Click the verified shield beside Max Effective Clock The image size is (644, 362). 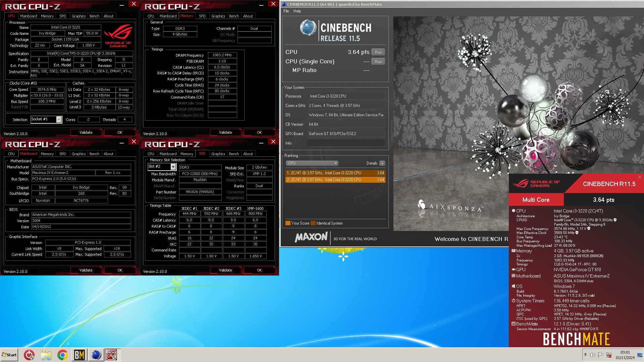click(577, 233)
